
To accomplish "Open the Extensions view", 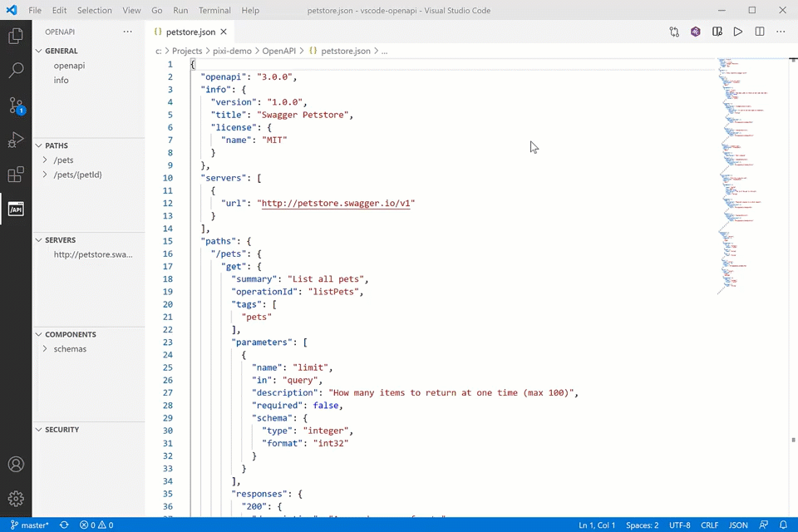I will coord(16,174).
